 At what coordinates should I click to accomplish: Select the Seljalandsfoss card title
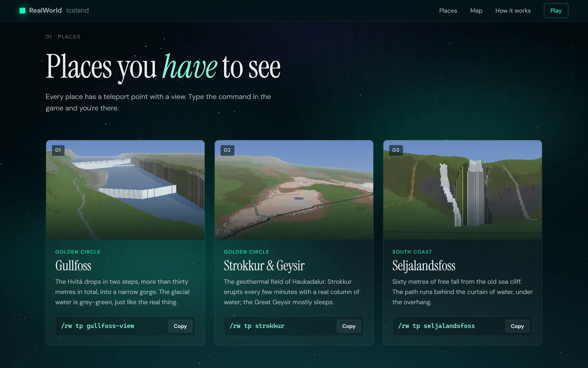click(x=424, y=266)
